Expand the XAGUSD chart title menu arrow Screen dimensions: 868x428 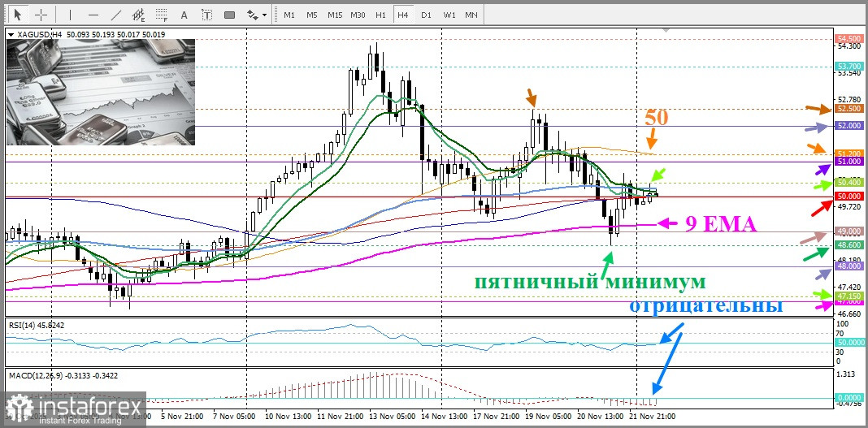point(11,34)
